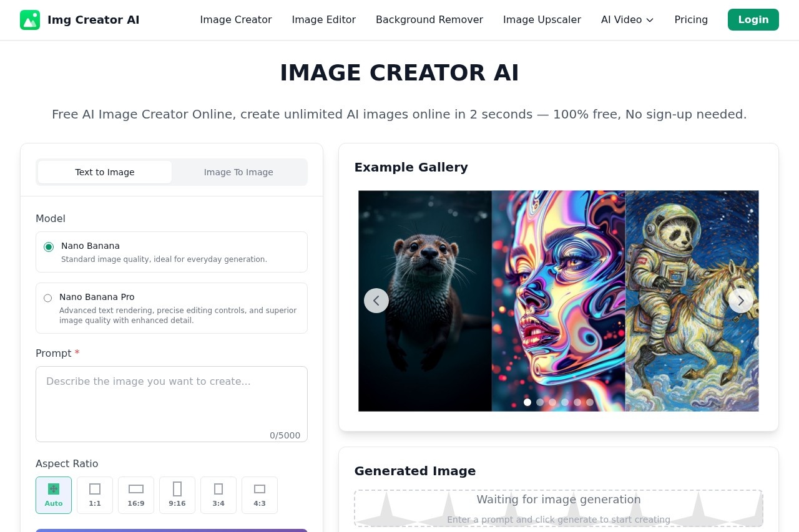Image resolution: width=799 pixels, height=532 pixels.
Task: Advance the gallery with the right arrow
Action: pos(740,300)
